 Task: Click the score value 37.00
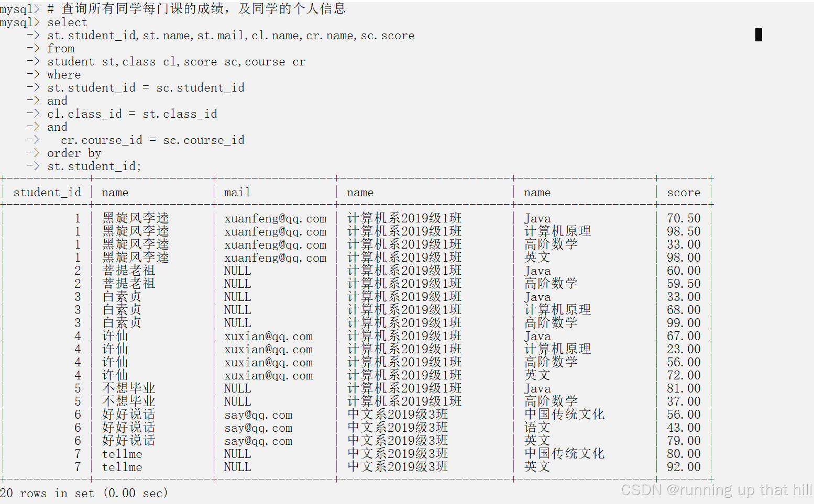coord(684,401)
